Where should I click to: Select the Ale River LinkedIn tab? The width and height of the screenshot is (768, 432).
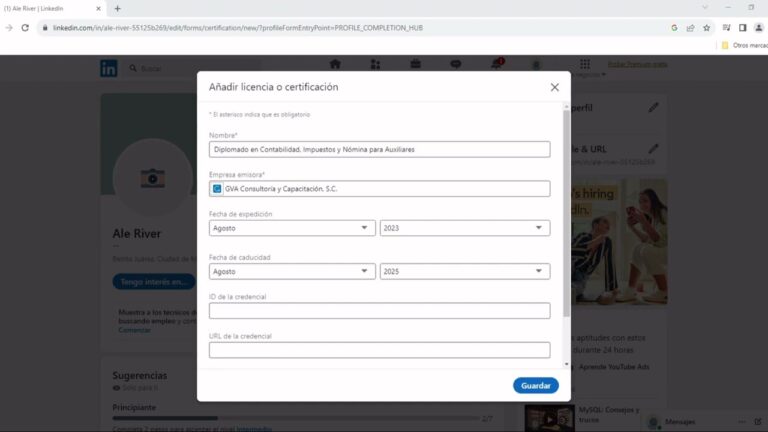click(x=51, y=8)
